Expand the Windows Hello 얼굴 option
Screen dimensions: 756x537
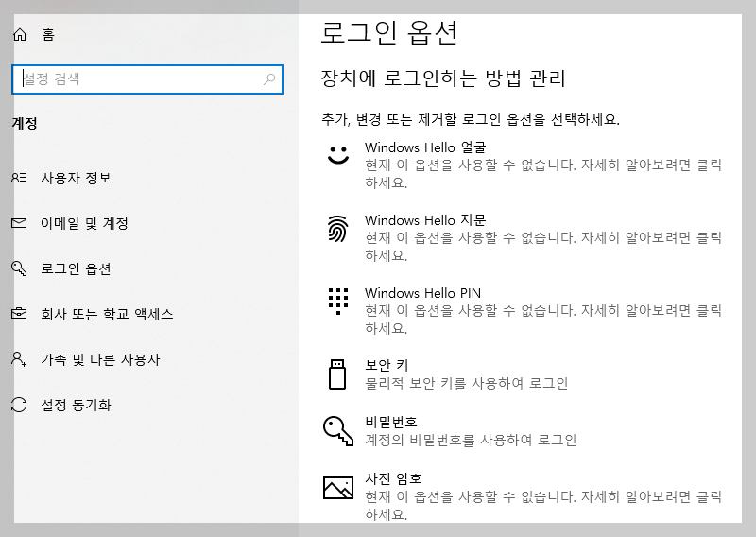[x=524, y=165]
